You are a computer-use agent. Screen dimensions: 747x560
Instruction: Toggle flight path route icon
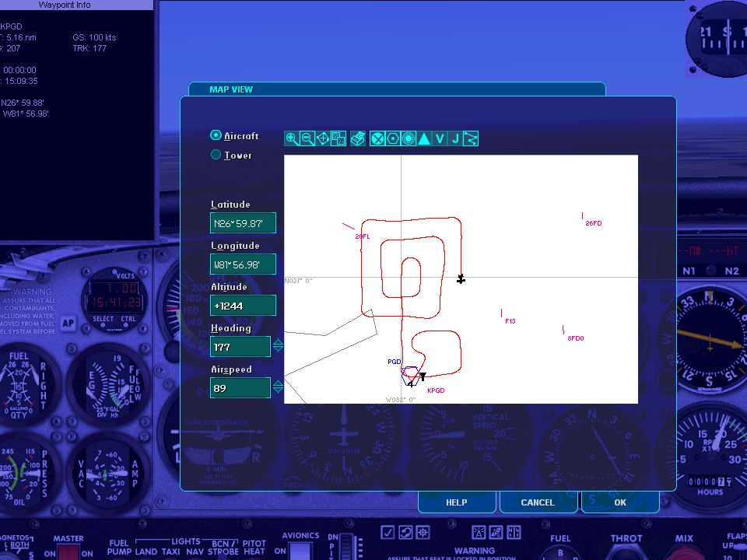tap(471, 138)
